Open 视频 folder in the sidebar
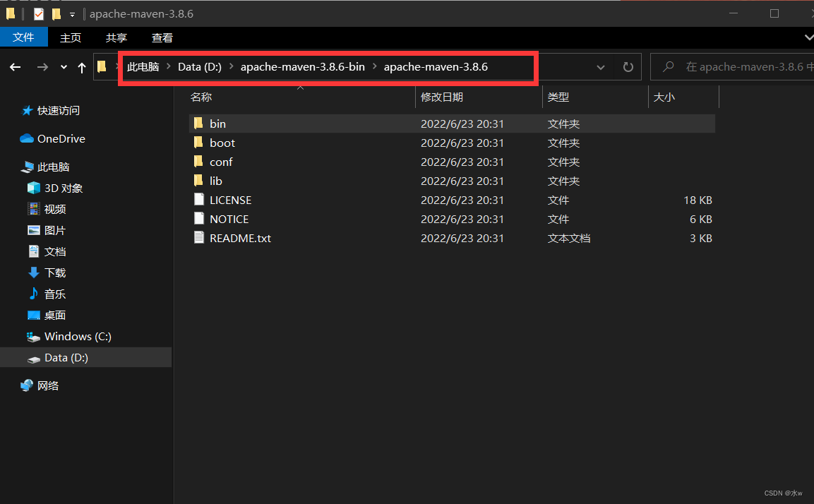This screenshot has width=814, height=504. coord(55,209)
